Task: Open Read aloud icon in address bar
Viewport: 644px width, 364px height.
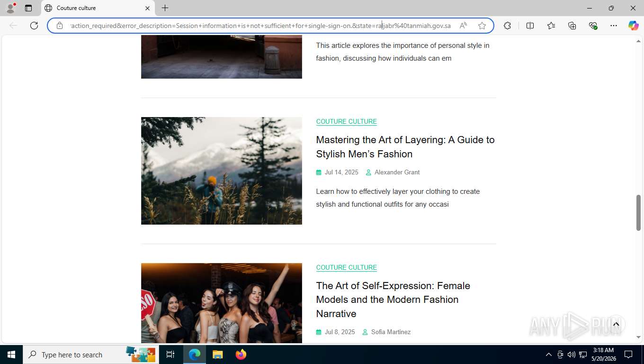Action: point(463,26)
